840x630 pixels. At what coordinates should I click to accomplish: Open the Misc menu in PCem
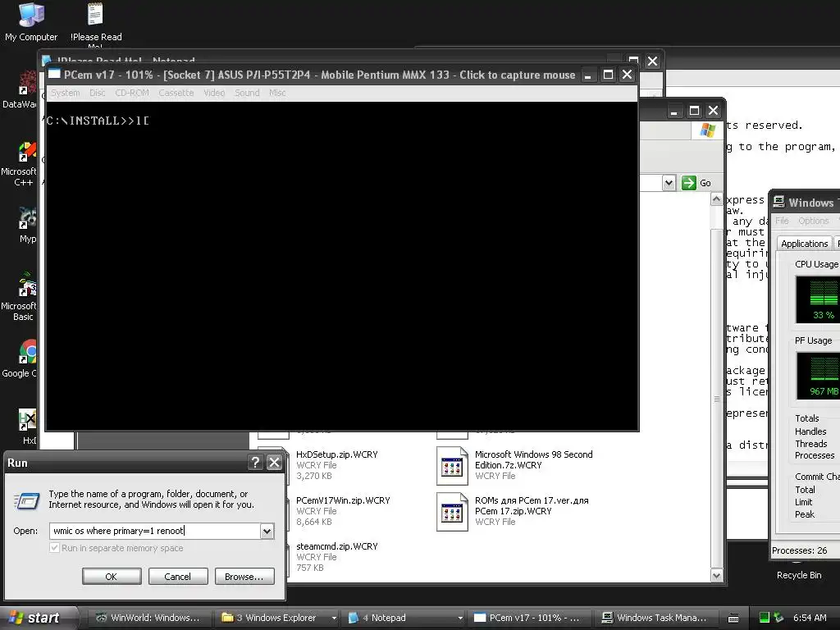coord(277,93)
